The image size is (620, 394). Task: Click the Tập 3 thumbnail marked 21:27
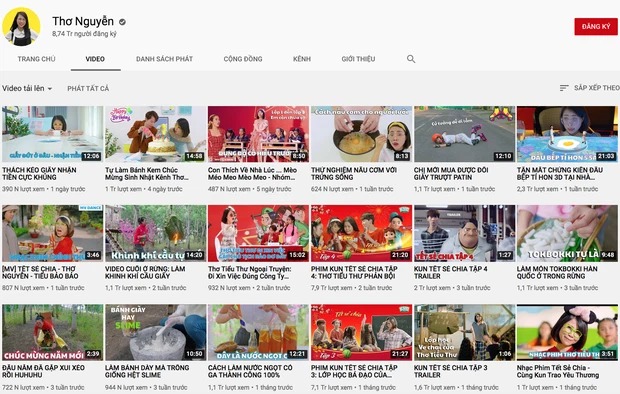click(x=361, y=332)
